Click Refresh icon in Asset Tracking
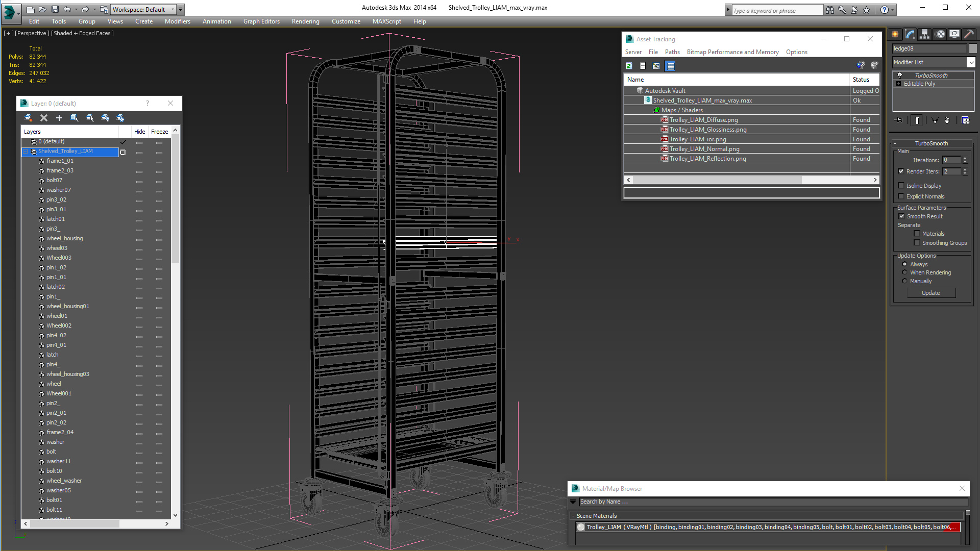 pos(629,66)
